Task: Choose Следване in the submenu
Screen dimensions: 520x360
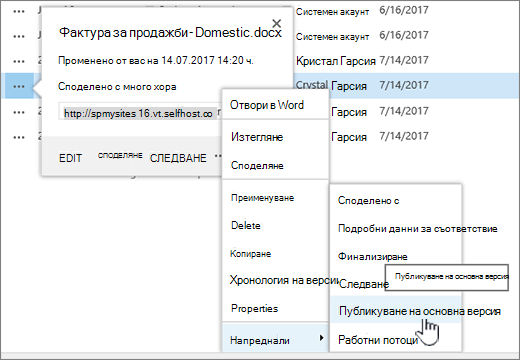Action: tap(363, 284)
